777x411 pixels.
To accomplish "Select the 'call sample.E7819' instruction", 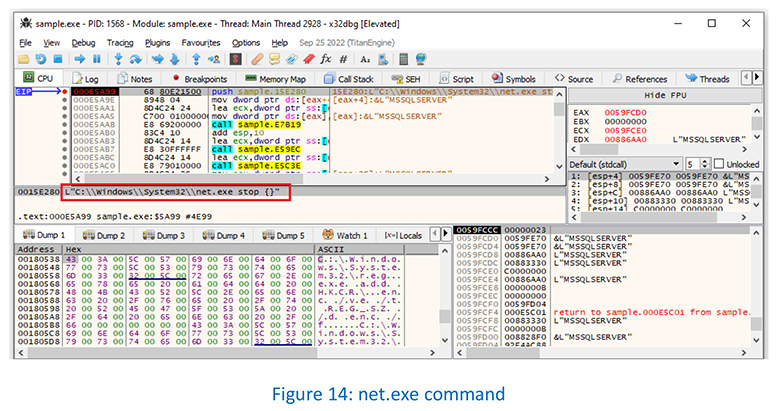I will pyautogui.click(x=257, y=125).
